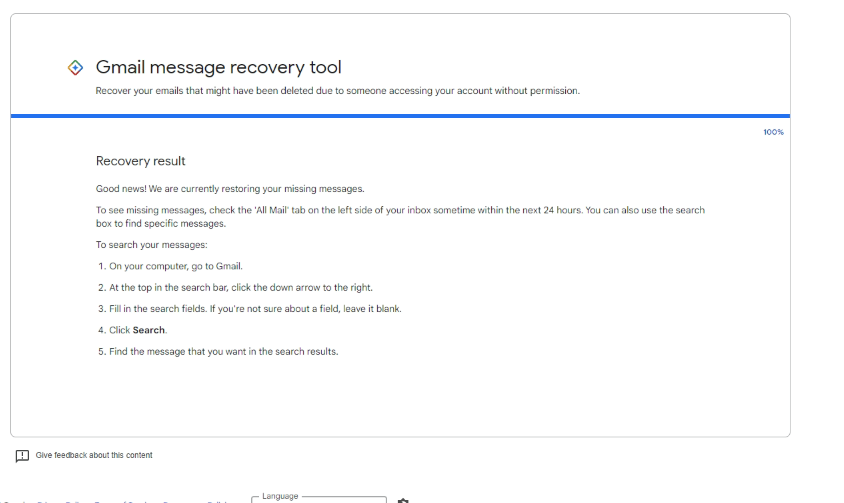This screenshot has height=503, width=844.
Task: Click the 'Recover your emails' subtitle text
Action: [x=337, y=91]
